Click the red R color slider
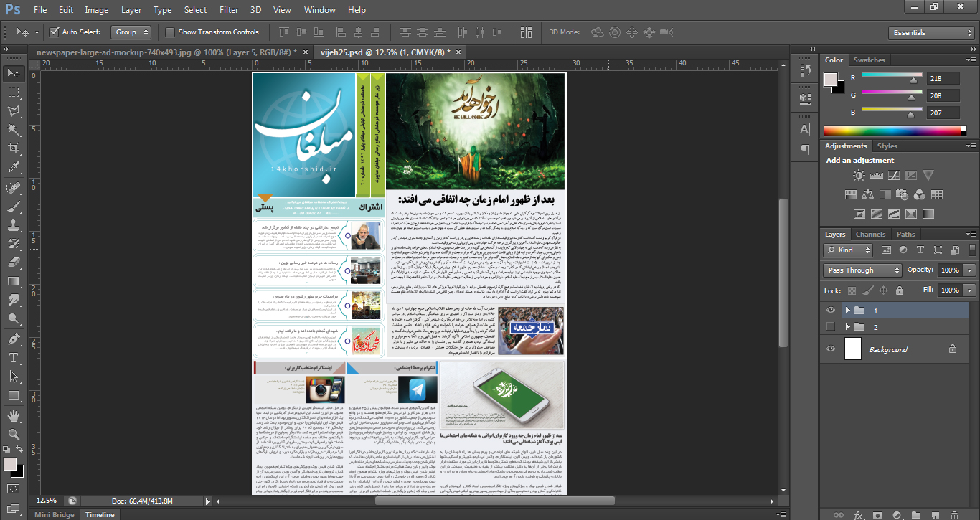 [892, 75]
